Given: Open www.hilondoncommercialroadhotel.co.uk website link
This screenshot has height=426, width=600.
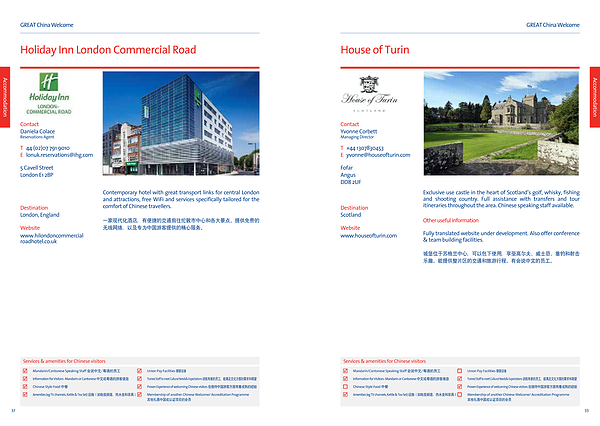Looking at the screenshot, I should tap(52, 238).
